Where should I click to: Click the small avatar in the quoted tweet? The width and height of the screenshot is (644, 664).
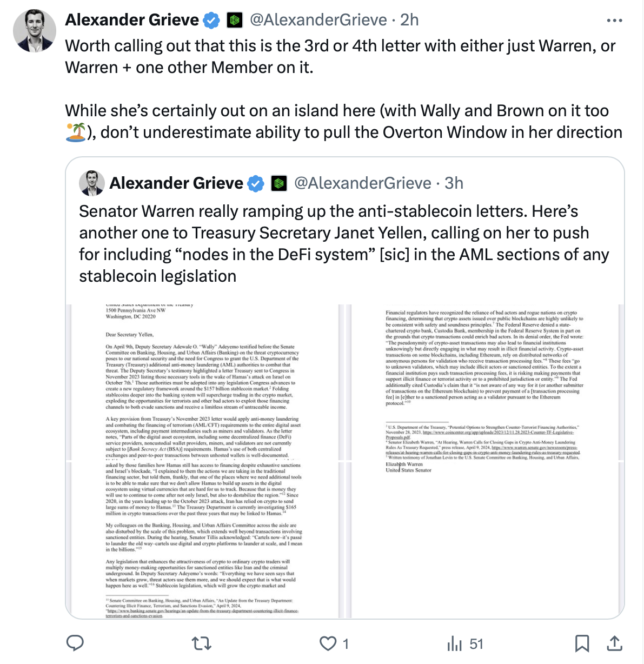(92, 183)
